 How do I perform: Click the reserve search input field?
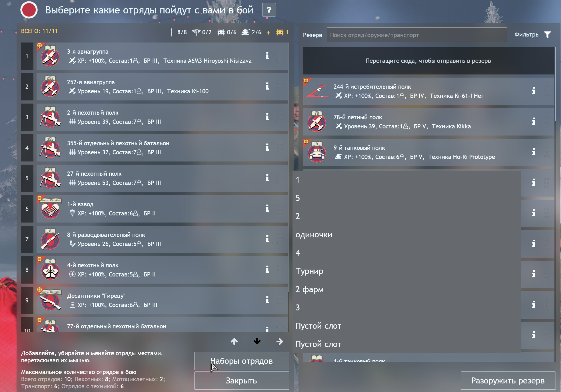pyautogui.click(x=417, y=35)
